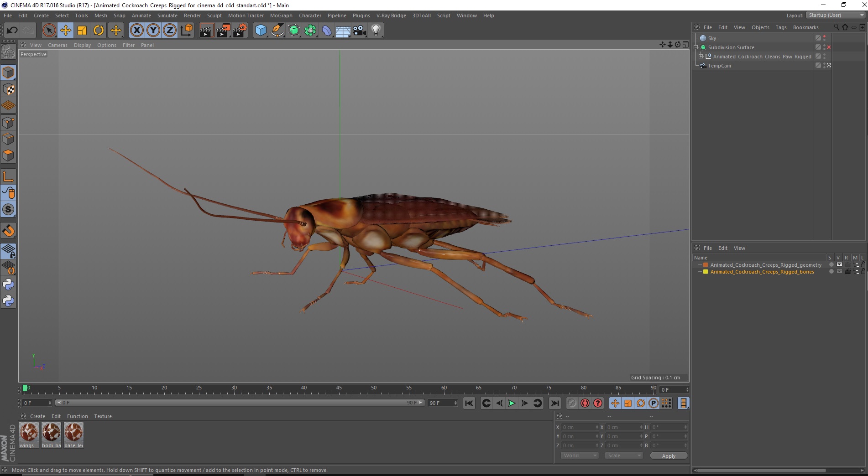Click the 90 F end frame field
The height and width of the screenshot is (476, 868).
(x=443, y=403)
